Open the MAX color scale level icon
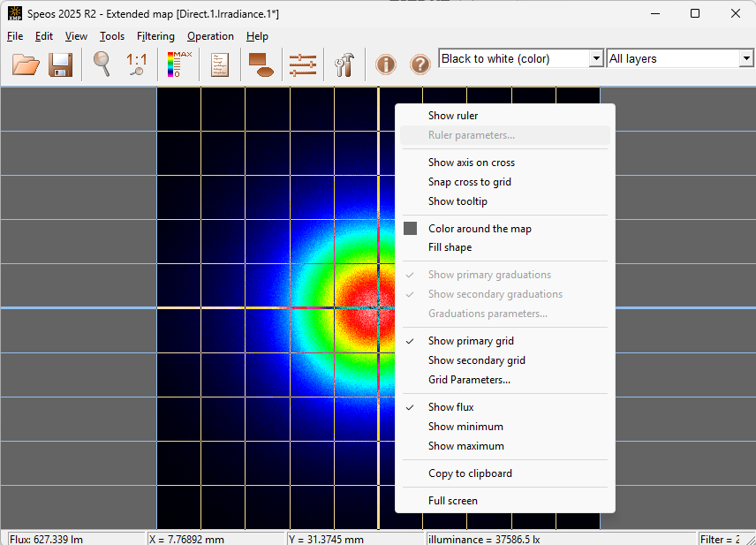Screen dimensions: 756x545 tap(179, 64)
